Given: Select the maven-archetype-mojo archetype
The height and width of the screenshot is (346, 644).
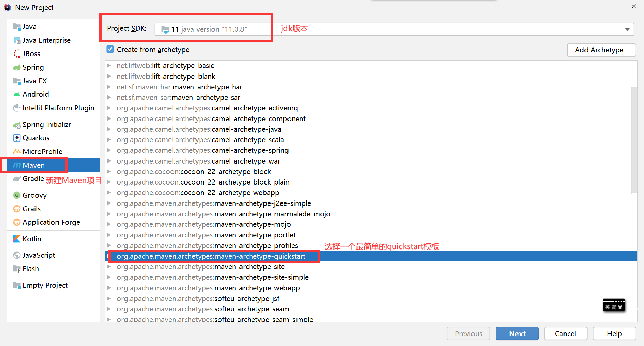Looking at the screenshot, I should click(x=371, y=224).
